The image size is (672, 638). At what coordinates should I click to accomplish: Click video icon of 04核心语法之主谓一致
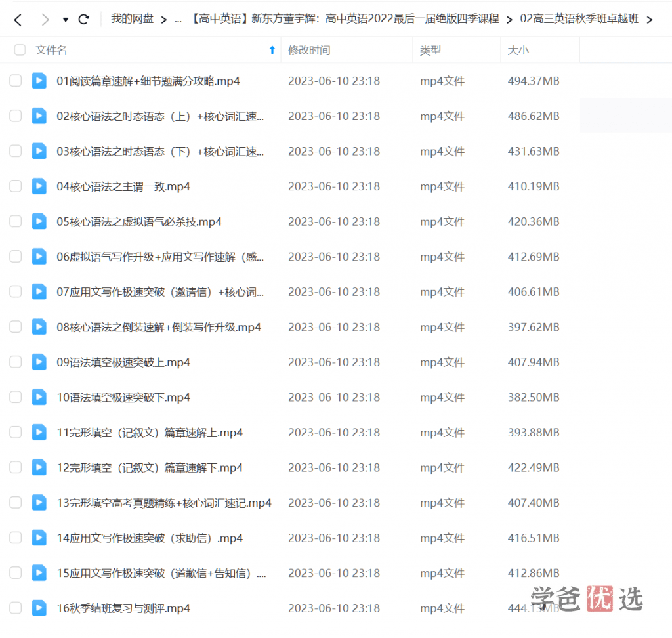click(39, 186)
